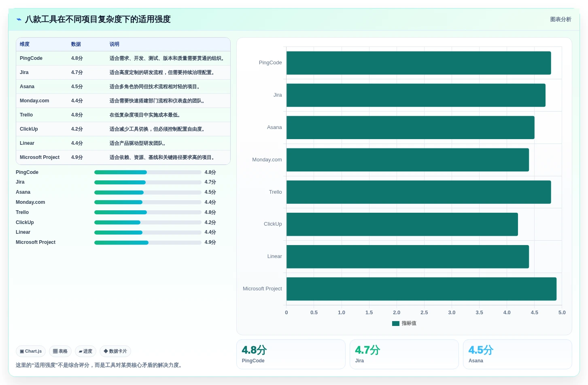Click the PingCode bar in the chart
Screen dimensions: 588x385
pyautogui.click(x=418, y=63)
